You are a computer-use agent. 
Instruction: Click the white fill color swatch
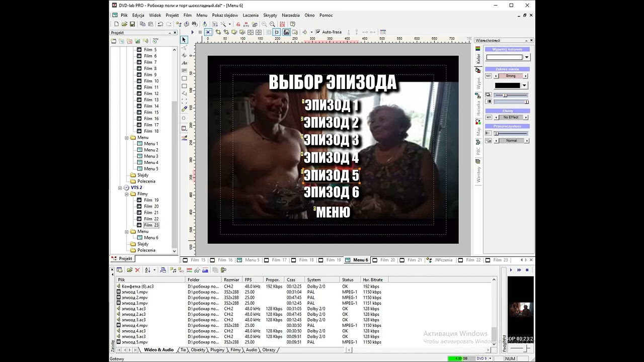pyautogui.click(x=505, y=57)
